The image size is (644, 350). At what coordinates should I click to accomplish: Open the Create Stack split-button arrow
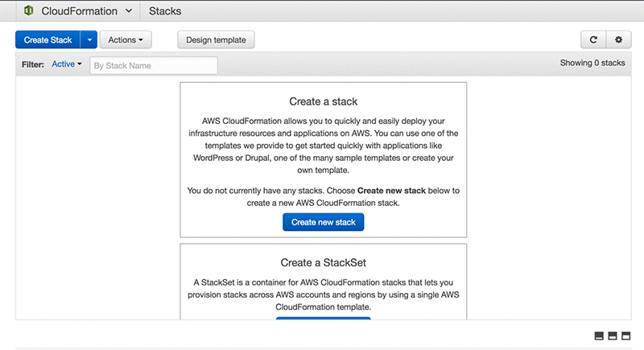89,39
